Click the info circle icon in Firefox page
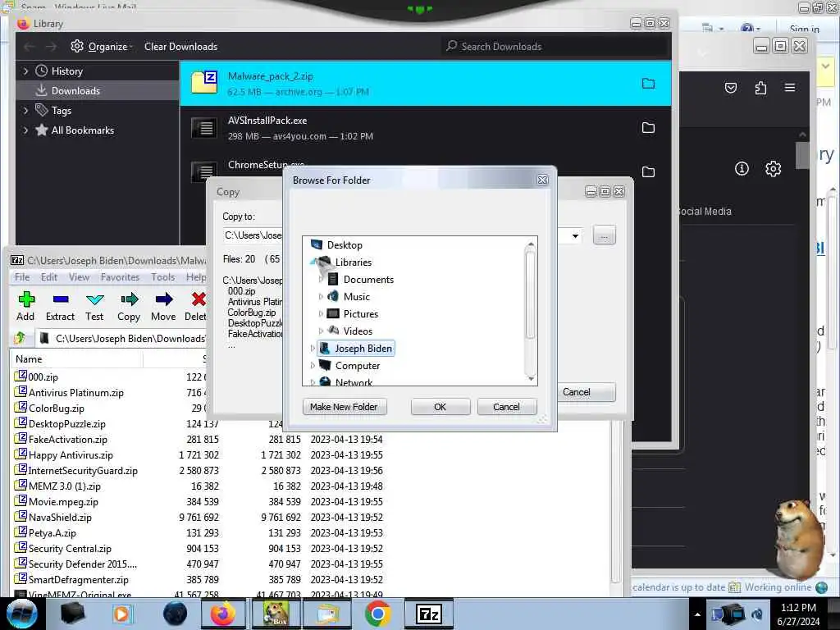The height and width of the screenshot is (630, 840). (x=742, y=169)
